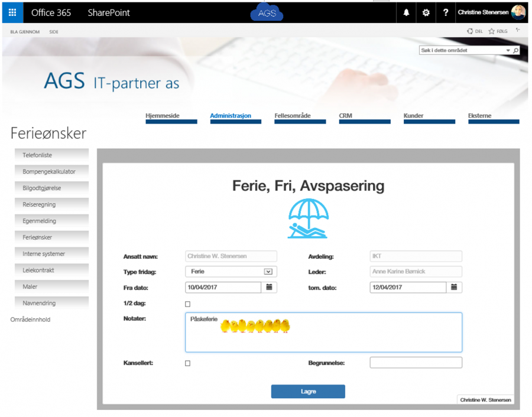
Task: Click the share (DEL) icon
Action: tap(470, 31)
